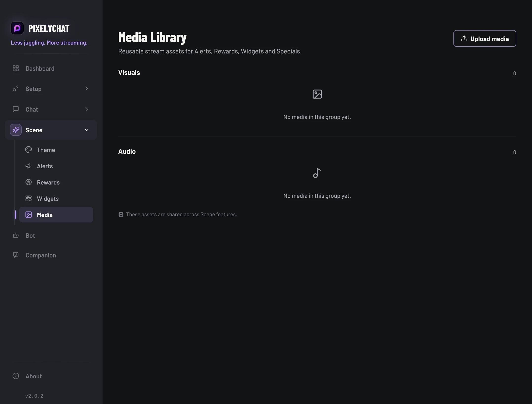This screenshot has height=404, width=532.
Task: Click the Theme palette icon
Action: [29, 150]
